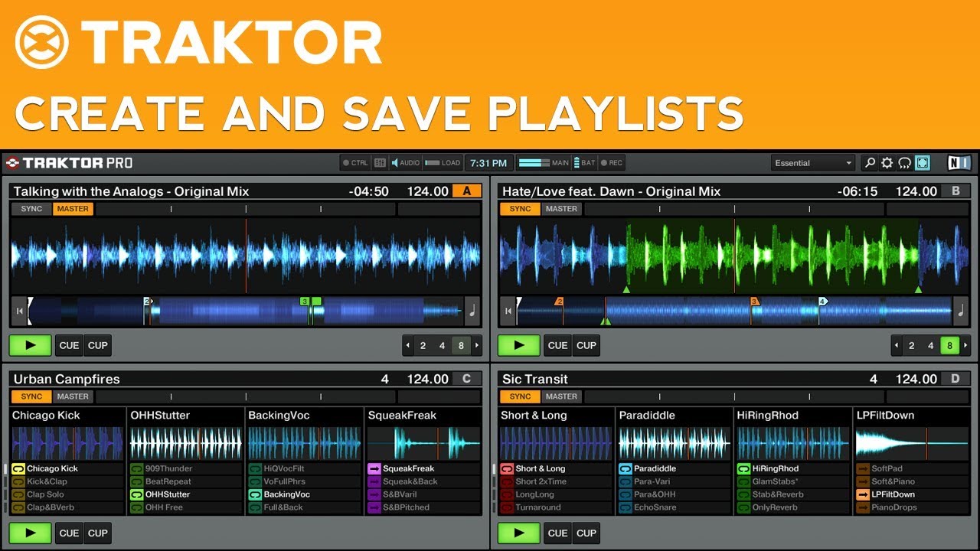This screenshot has width=980, height=551.
Task: Jump to track start on Deck B
Action: (x=507, y=311)
